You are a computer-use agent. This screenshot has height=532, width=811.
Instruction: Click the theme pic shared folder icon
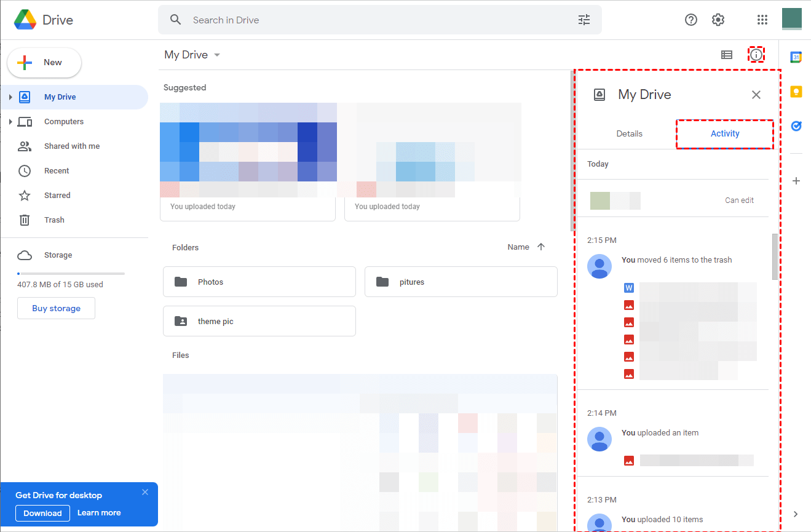pos(181,321)
